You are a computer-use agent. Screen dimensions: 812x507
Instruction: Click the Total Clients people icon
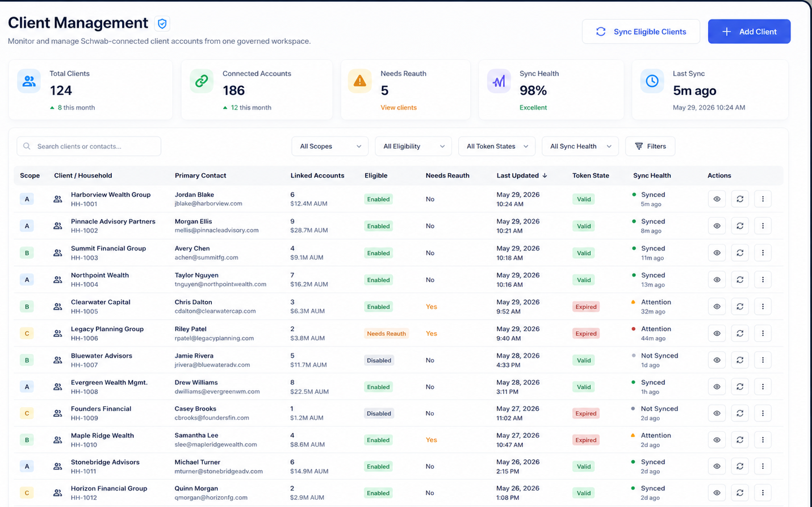pyautogui.click(x=29, y=81)
